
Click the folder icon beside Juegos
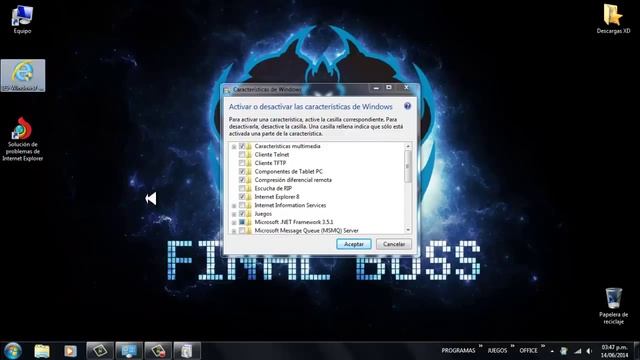[x=249, y=213]
